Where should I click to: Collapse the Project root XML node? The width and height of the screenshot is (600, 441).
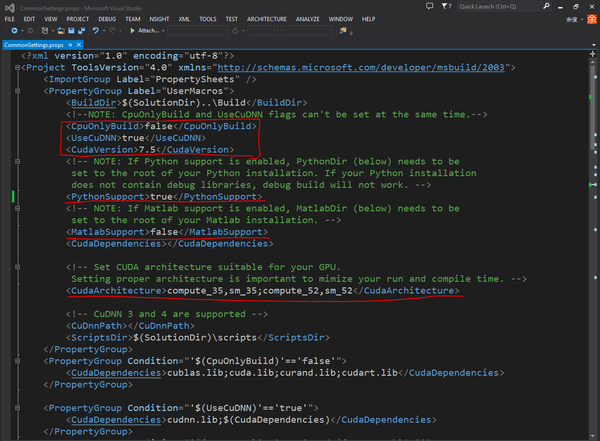pyautogui.click(x=17, y=68)
